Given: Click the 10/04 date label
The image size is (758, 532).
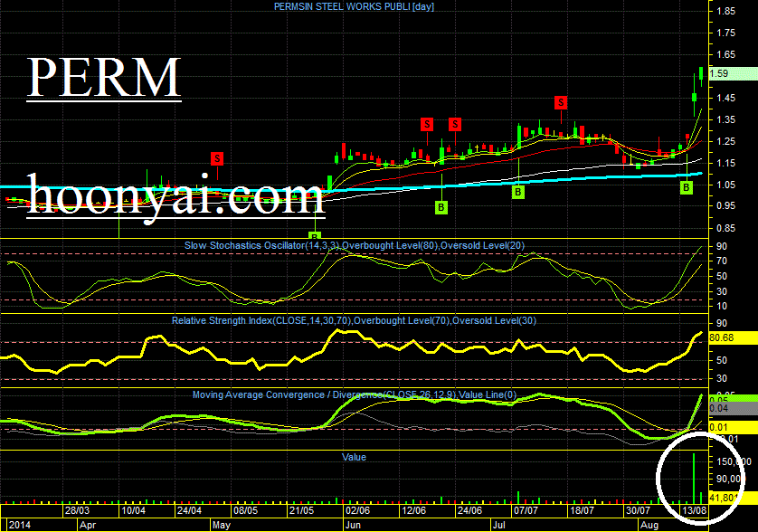Looking at the screenshot, I should click(134, 510).
